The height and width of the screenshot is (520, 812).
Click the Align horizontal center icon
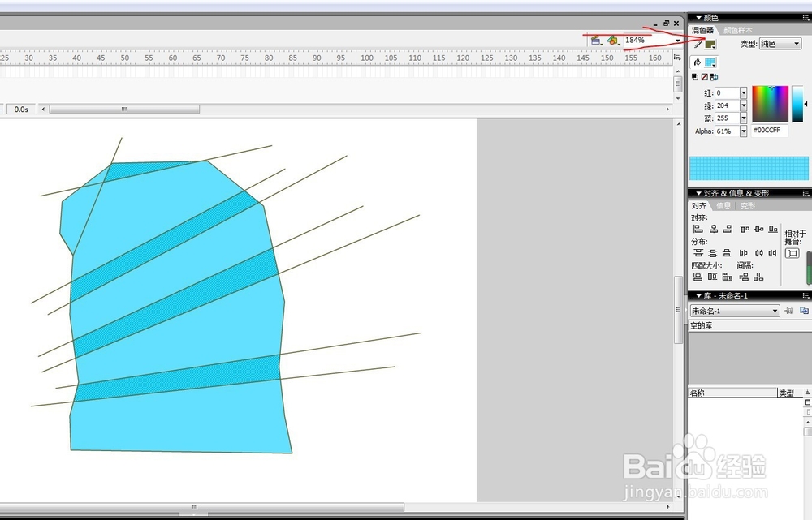714,229
